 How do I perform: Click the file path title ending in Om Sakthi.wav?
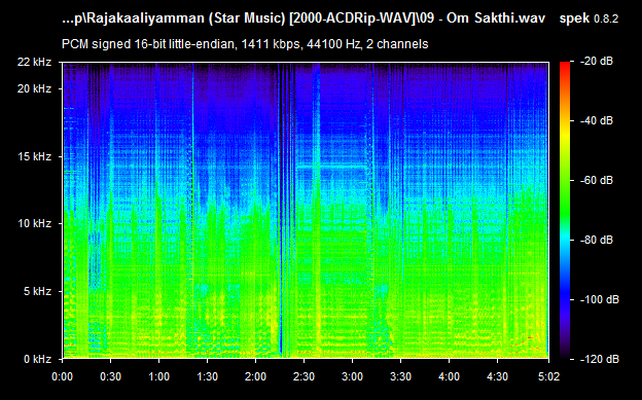[303, 18]
